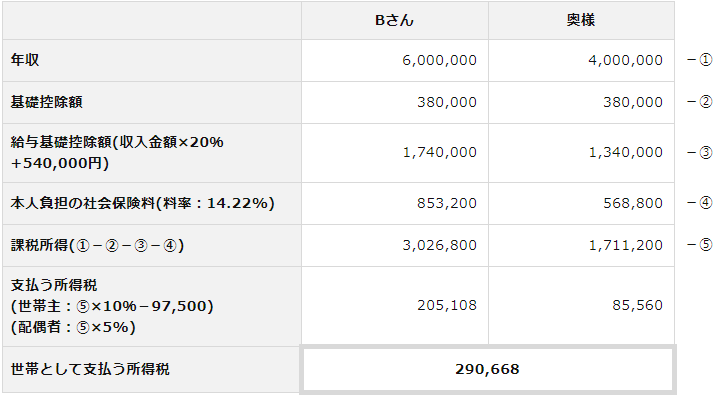Click the 568,800 insurance value
This screenshot has height=396, width=727.
633,203
